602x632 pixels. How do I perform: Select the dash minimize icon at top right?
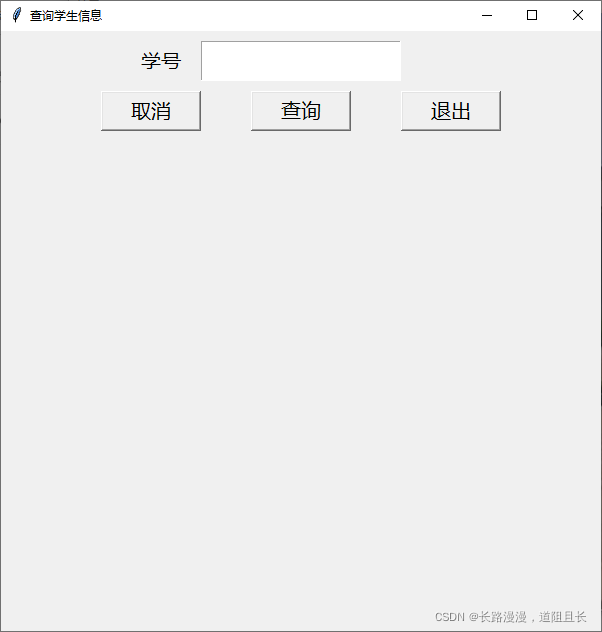coord(487,15)
